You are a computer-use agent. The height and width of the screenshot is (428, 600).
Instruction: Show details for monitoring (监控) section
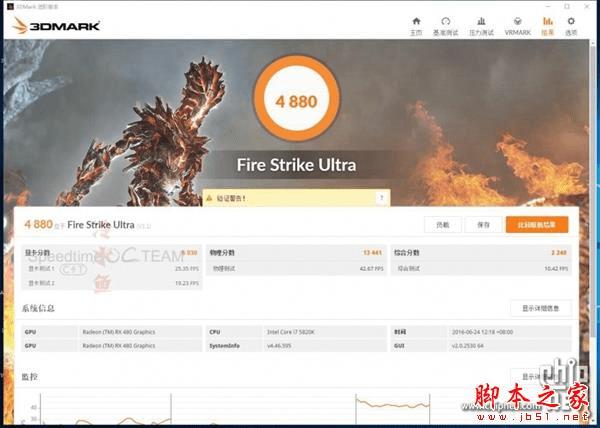coord(540,377)
